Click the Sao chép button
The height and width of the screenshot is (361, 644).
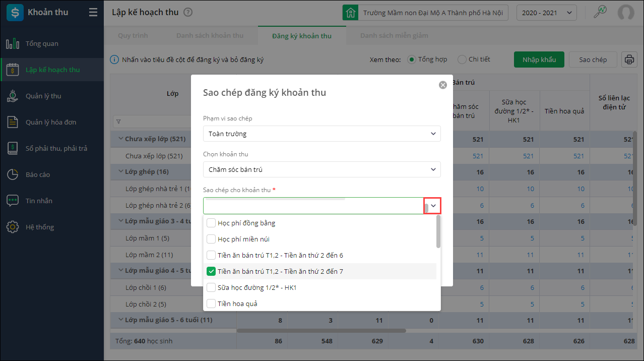[593, 59]
